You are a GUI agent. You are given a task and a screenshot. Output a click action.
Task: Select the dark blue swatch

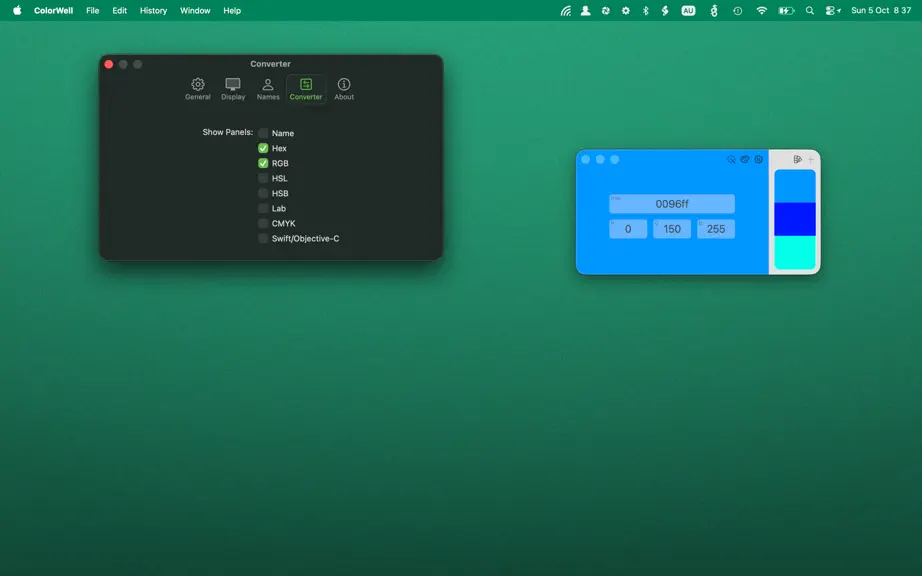pos(794,219)
